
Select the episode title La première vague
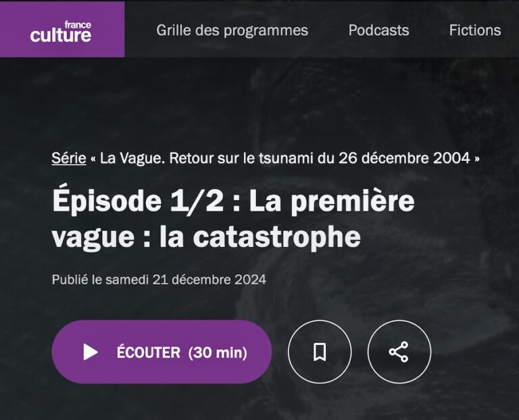[x=233, y=219]
